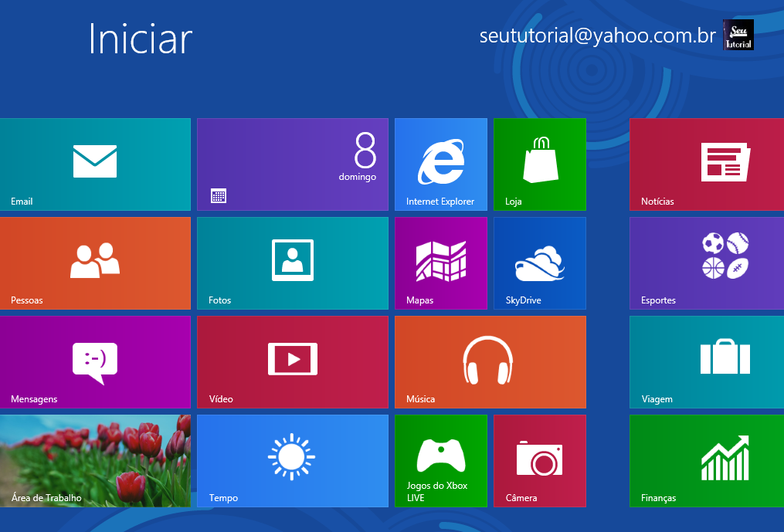Open the Música app
Image resolution: width=784 pixels, height=532 pixels.
click(x=490, y=361)
